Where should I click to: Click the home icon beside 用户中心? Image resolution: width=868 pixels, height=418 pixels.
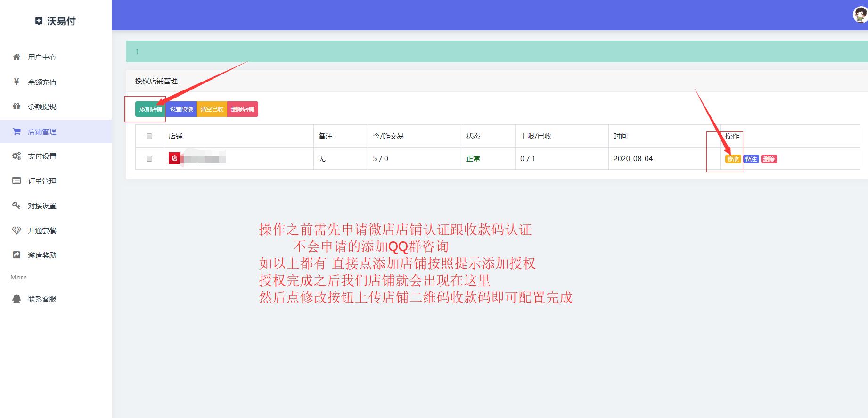(x=16, y=57)
